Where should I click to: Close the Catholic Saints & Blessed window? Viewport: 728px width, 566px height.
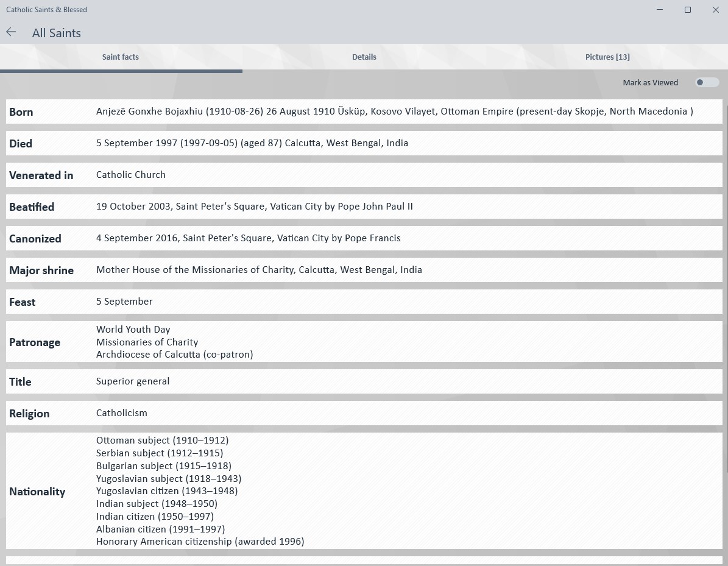pyautogui.click(x=715, y=10)
